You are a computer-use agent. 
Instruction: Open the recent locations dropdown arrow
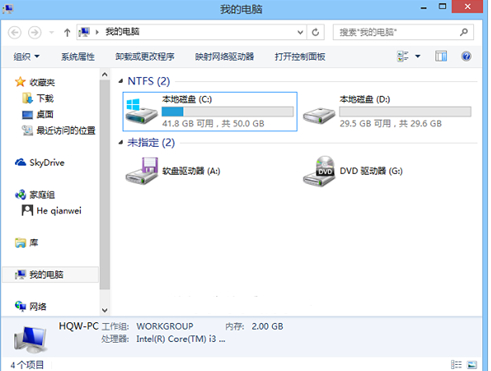51,33
